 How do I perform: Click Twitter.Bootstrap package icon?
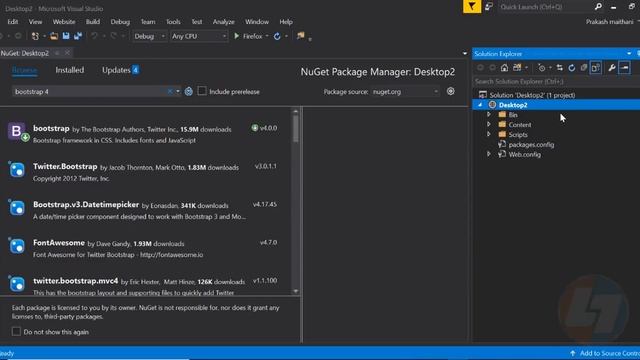(x=17, y=170)
